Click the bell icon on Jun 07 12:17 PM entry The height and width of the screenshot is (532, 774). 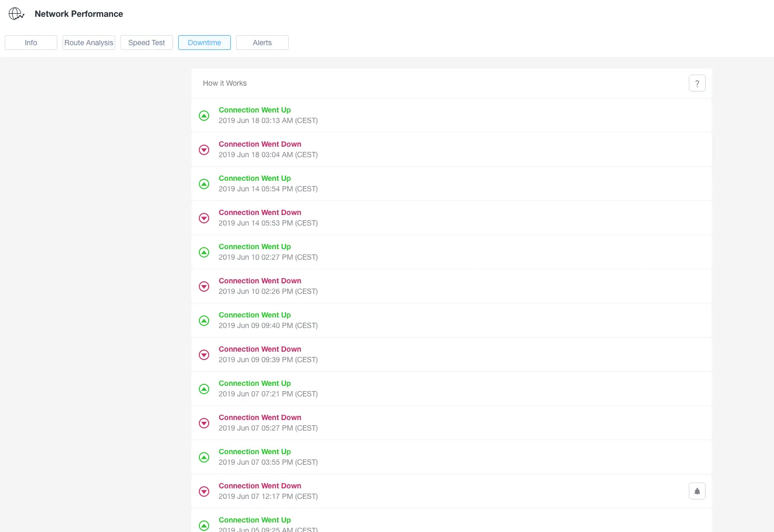point(697,491)
